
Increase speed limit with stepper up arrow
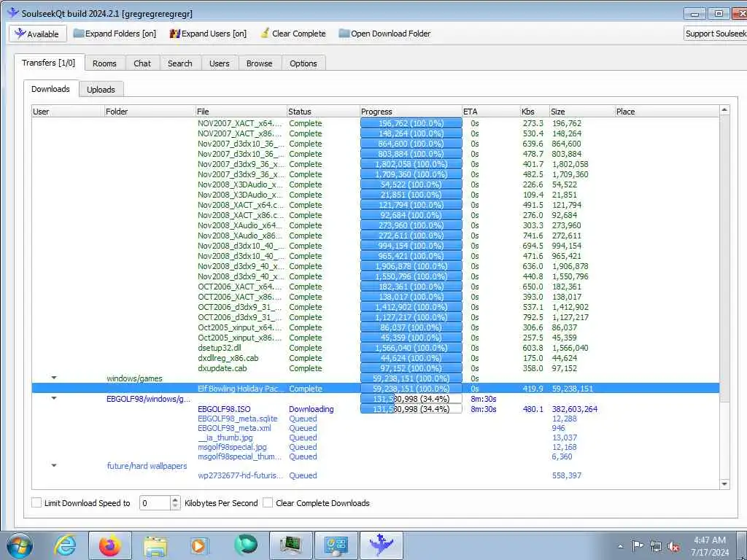click(x=175, y=499)
